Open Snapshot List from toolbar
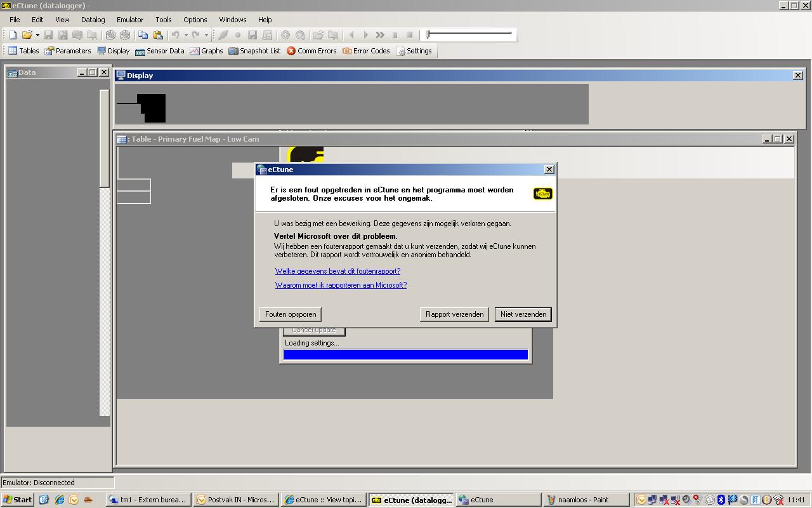 pos(254,51)
